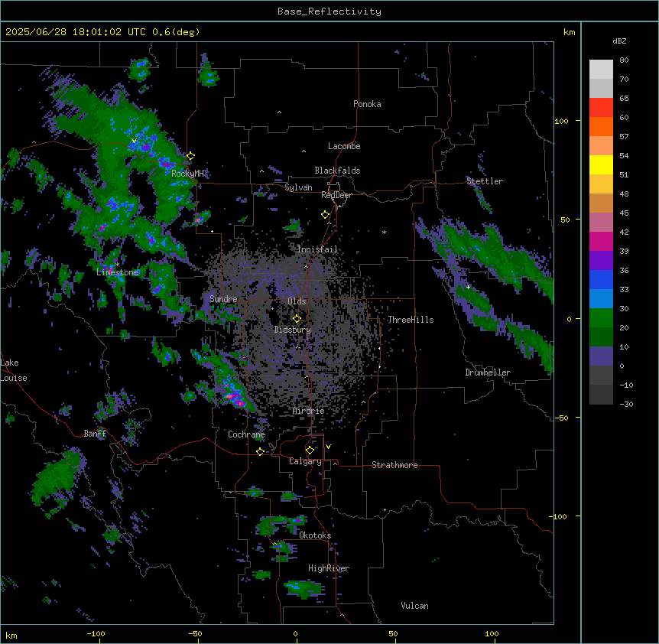
Task: Click the yellow diamond marker above the Calgary label
Action: pyautogui.click(x=310, y=450)
